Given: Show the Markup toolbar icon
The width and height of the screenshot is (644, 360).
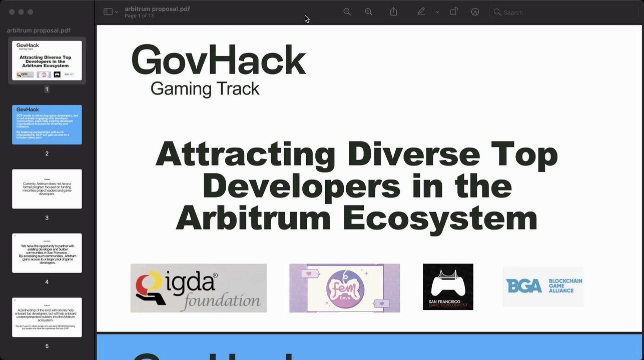Looking at the screenshot, I should click(475, 12).
